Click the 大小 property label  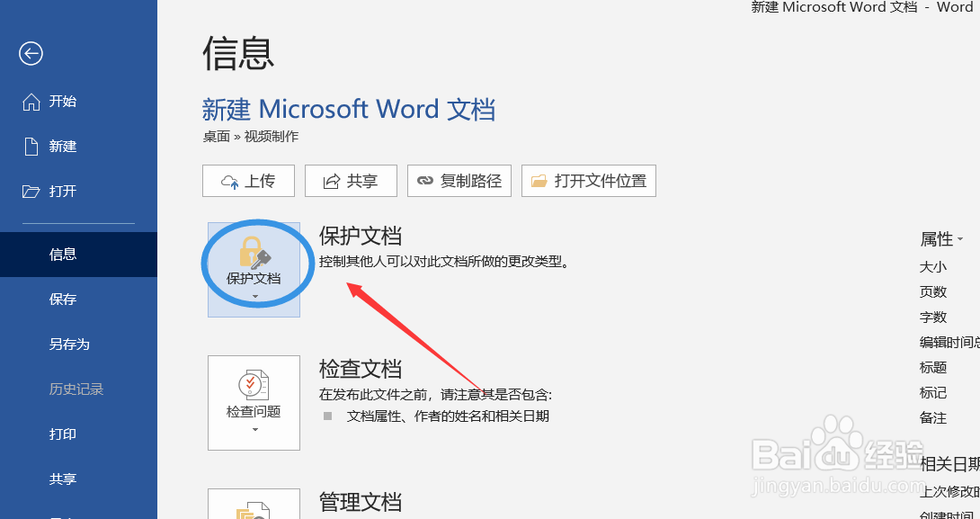click(933, 267)
